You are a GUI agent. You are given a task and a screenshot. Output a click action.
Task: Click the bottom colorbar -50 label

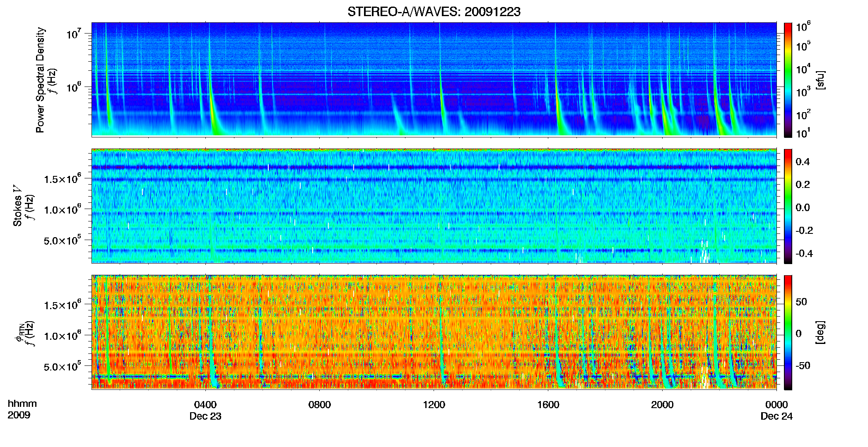(803, 365)
